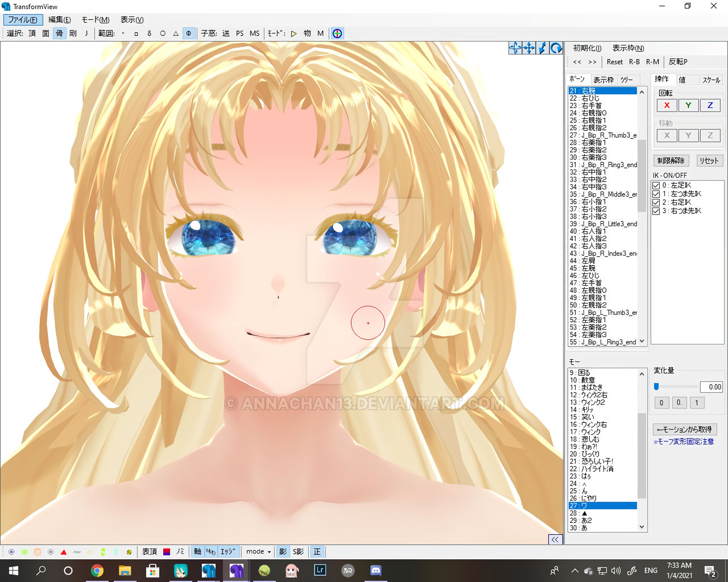728x582 pixels.
Task: Open the Miku icon app in the taskbar
Action: coord(181,570)
